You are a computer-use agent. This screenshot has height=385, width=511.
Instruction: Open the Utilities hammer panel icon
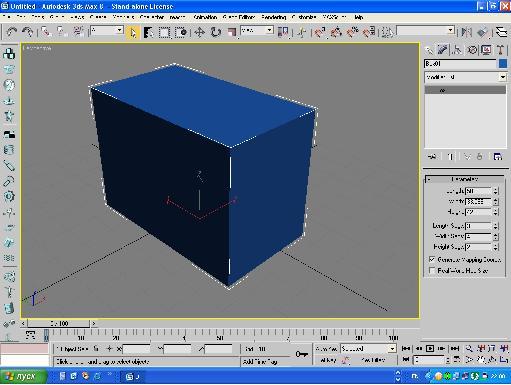coord(501,50)
